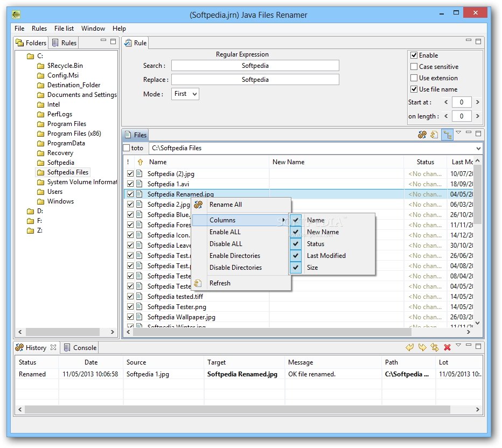502x448 pixels.
Task: Minimize the History panel
Action: [x=469, y=345]
